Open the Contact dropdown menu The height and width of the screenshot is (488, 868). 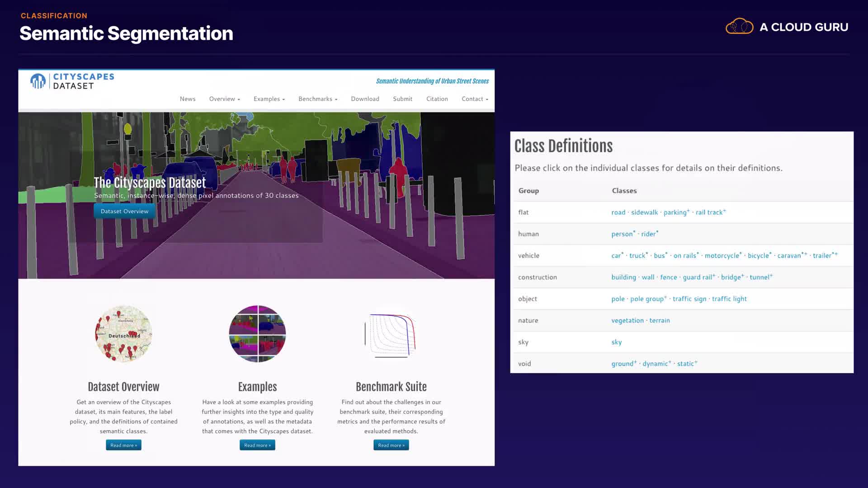(x=475, y=99)
